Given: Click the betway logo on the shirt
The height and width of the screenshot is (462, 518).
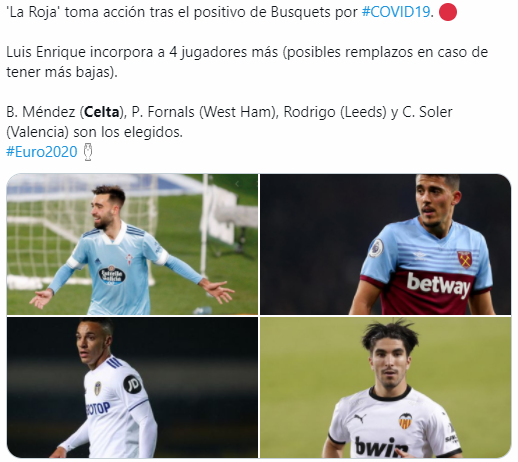Looking at the screenshot, I should click(x=438, y=284).
